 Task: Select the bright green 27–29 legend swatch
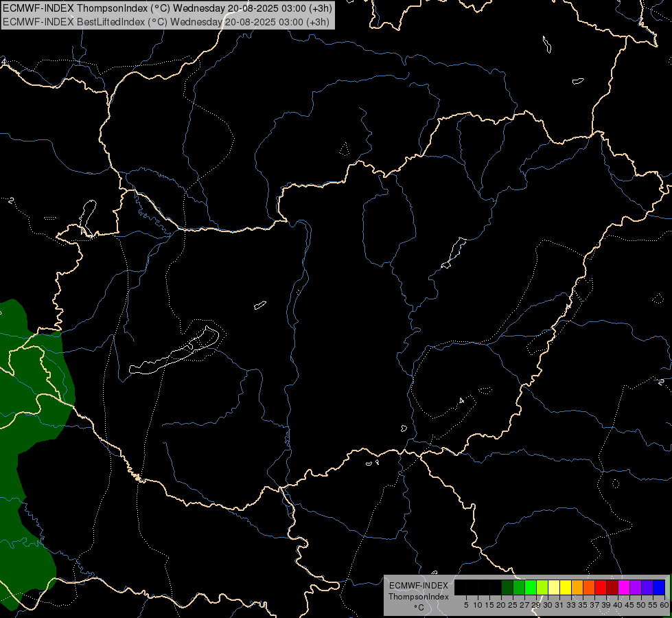[x=531, y=587]
